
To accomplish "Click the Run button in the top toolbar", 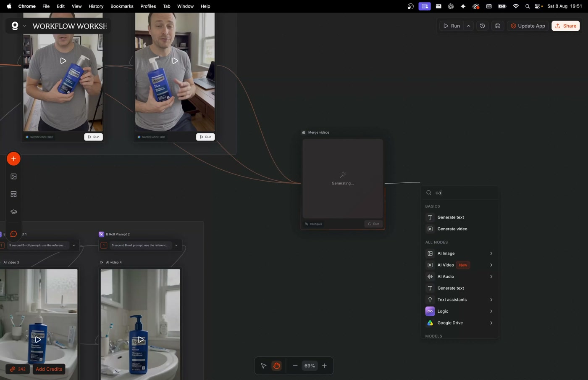I will click(x=451, y=26).
